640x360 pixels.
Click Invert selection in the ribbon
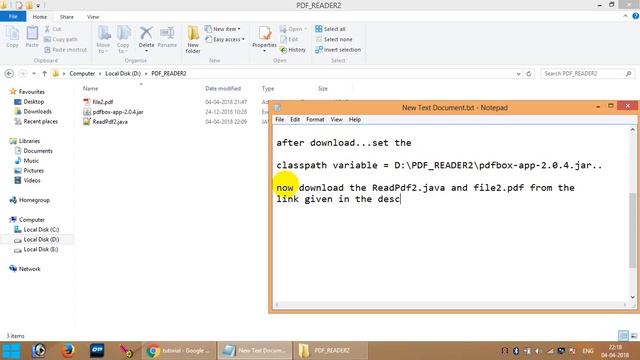click(338, 49)
